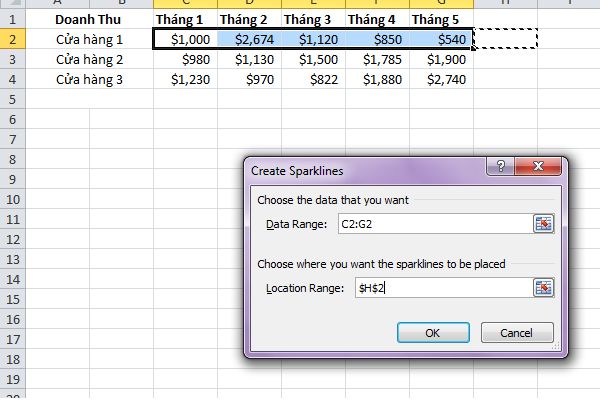Pick the cell with value $1,785

(x=377, y=59)
